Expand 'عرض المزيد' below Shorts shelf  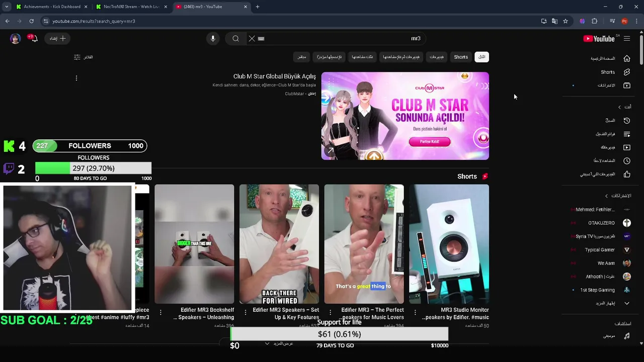pos(279,344)
